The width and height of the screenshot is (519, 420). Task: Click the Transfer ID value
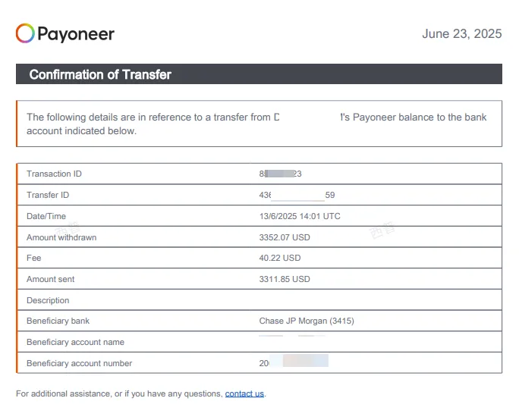(297, 195)
